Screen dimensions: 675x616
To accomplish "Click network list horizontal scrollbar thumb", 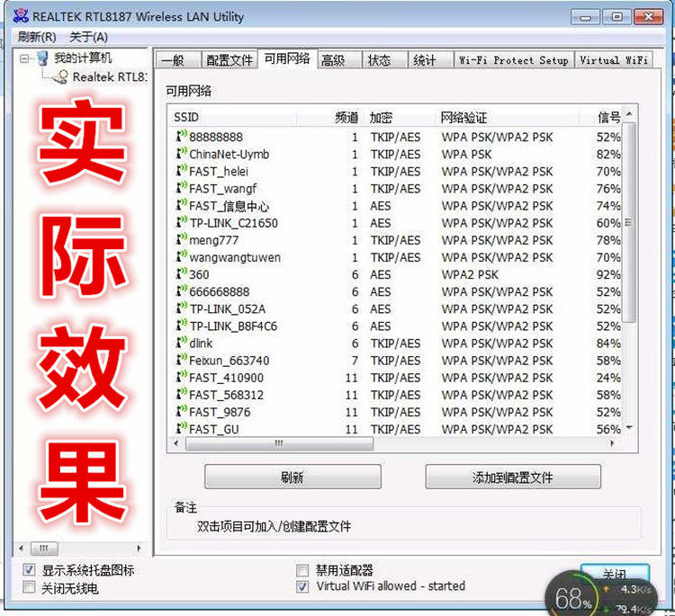I will click(x=279, y=443).
